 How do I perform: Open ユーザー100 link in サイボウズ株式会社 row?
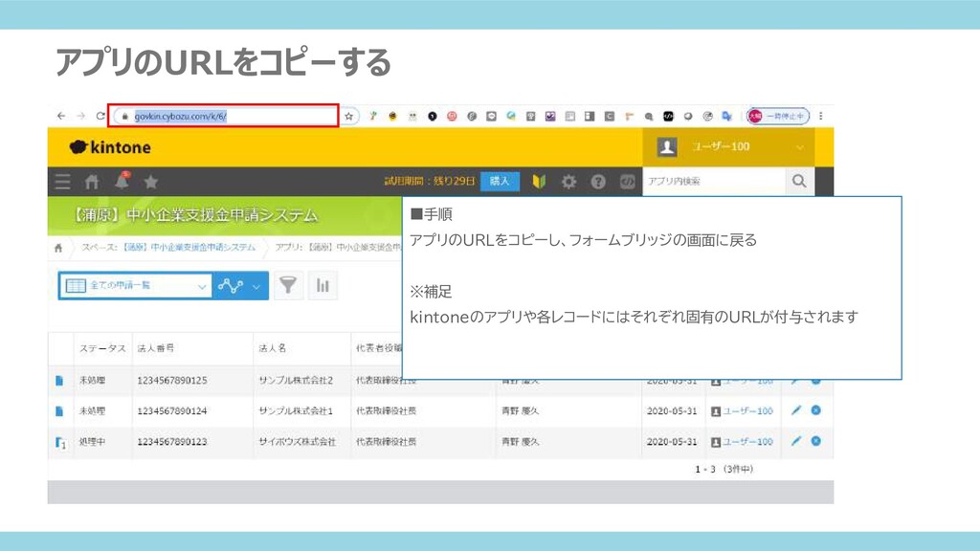pyautogui.click(x=747, y=441)
